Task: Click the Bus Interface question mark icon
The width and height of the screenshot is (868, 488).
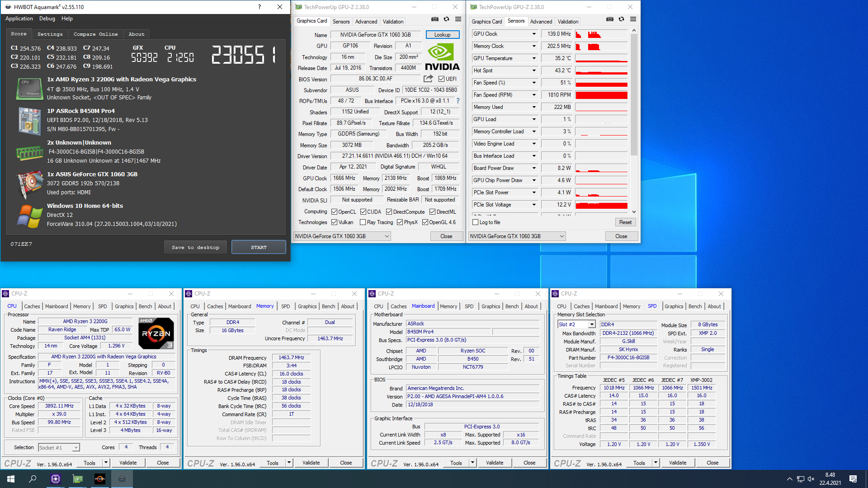Action: (x=458, y=101)
